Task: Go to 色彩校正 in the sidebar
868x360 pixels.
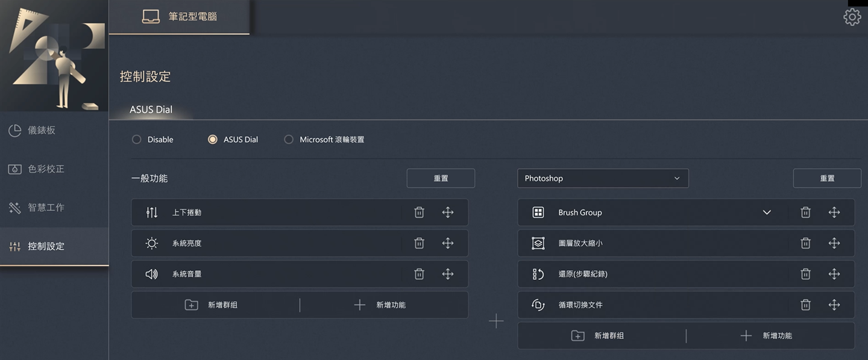Action: pos(46,169)
